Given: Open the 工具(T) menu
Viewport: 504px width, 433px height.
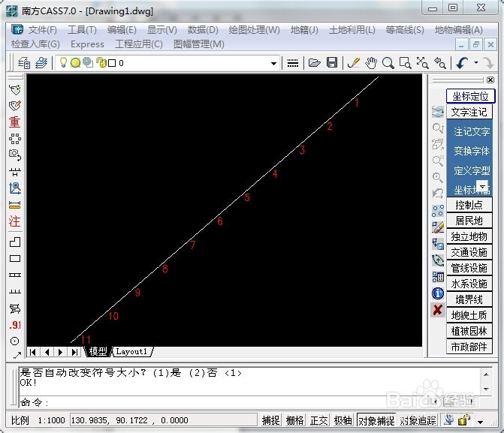Looking at the screenshot, I should 82,30.
